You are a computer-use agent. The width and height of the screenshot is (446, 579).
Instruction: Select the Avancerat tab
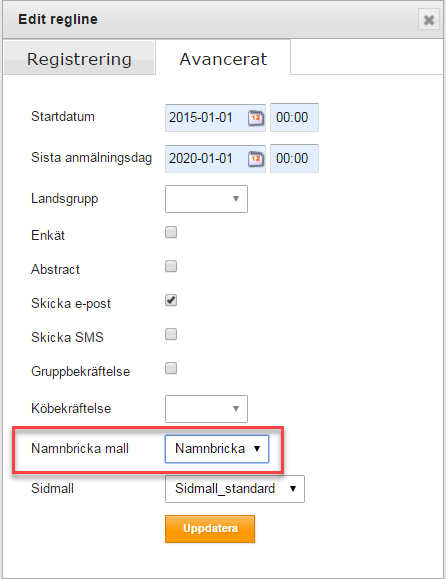coord(223,58)
